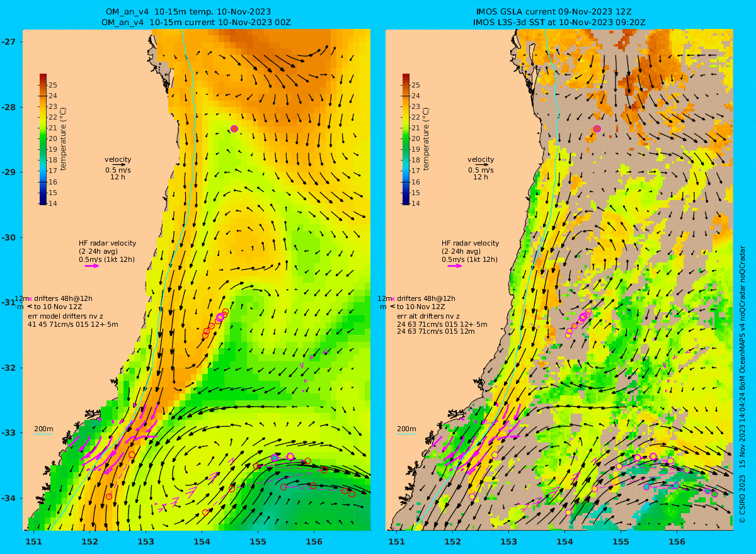The width and height of the screenshot is (756, 554).
Task: Click the magenta HF radar arrow in left map legend
Action: (x=92, y=266)
